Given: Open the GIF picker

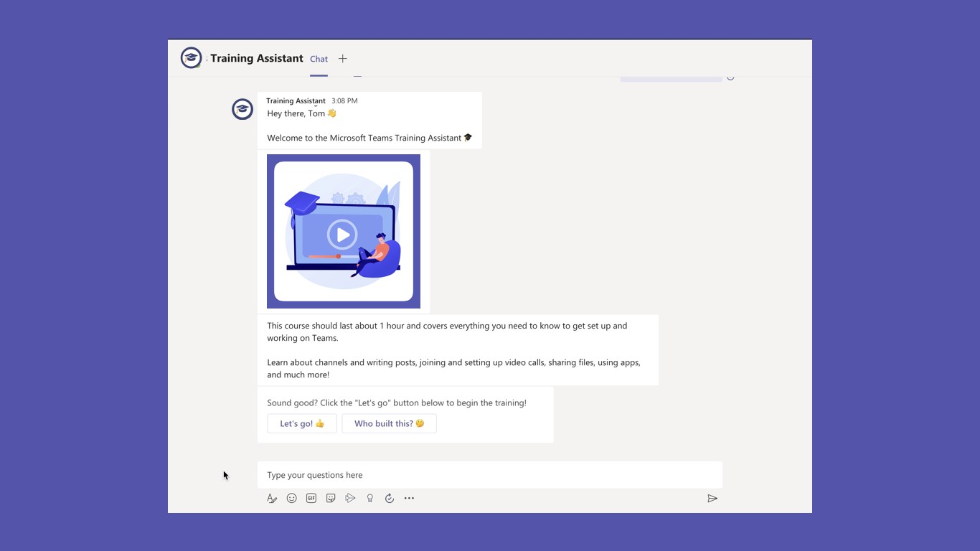Looking at the screenshot, I should click(311, 498).
